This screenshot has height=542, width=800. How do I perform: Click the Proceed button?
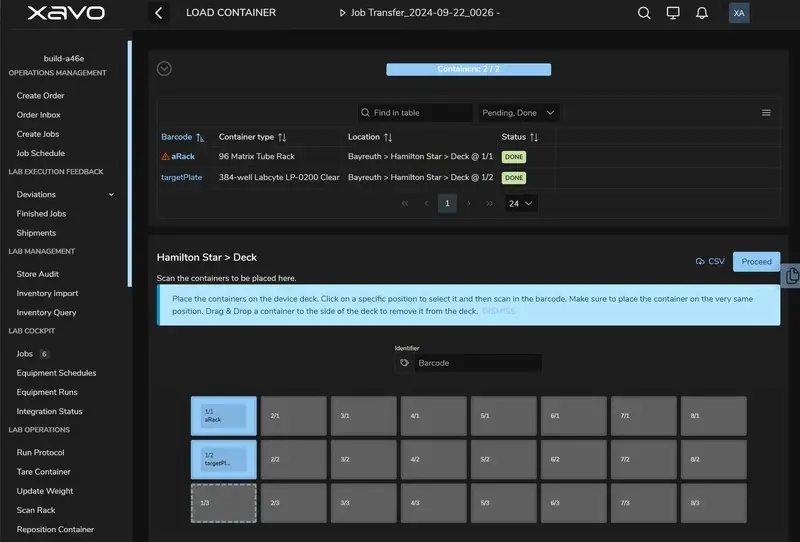[756, 261]
